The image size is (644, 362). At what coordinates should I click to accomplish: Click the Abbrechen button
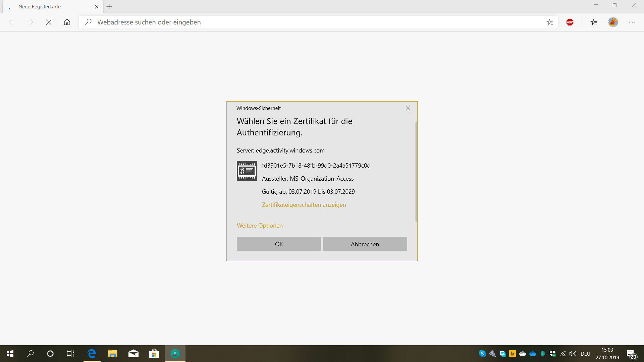coord(365,244)
